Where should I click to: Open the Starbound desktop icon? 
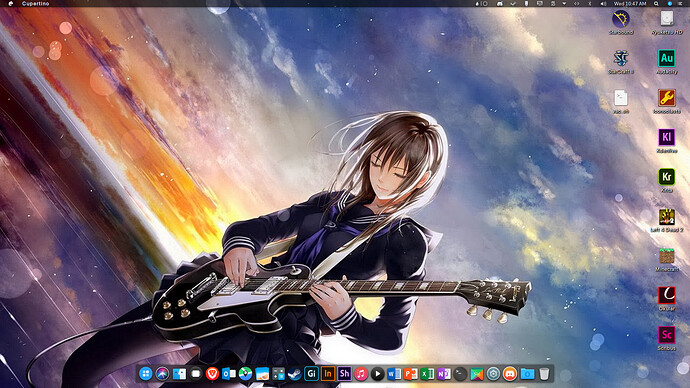pos(621,19)
